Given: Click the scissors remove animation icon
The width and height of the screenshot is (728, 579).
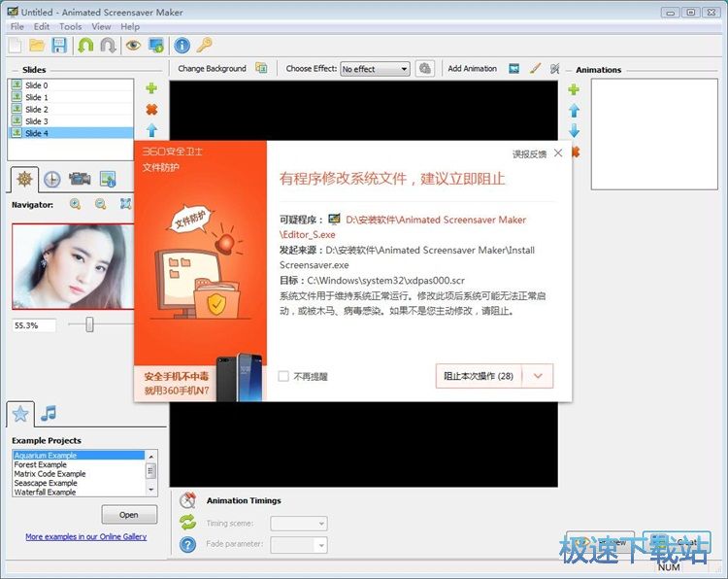Looking at the screenshot, I should tap(555, 68).
